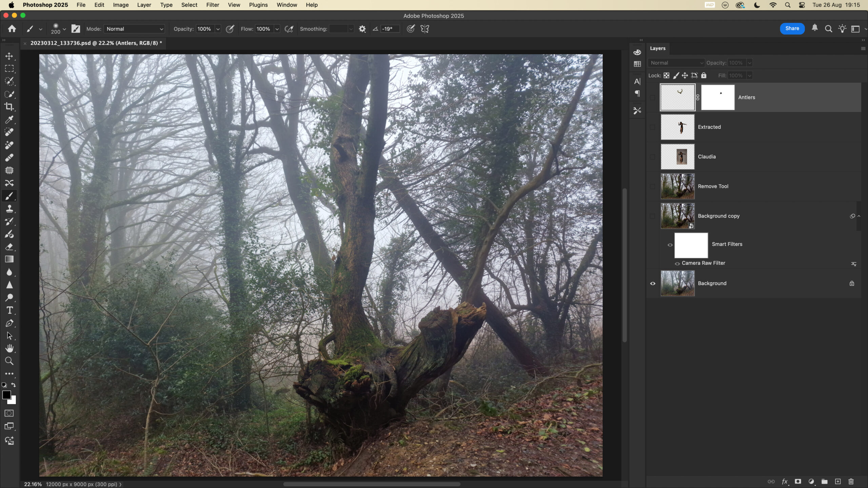Open the Layers panel tab
The height and width of the screenshot is (488, 868).
657,48
